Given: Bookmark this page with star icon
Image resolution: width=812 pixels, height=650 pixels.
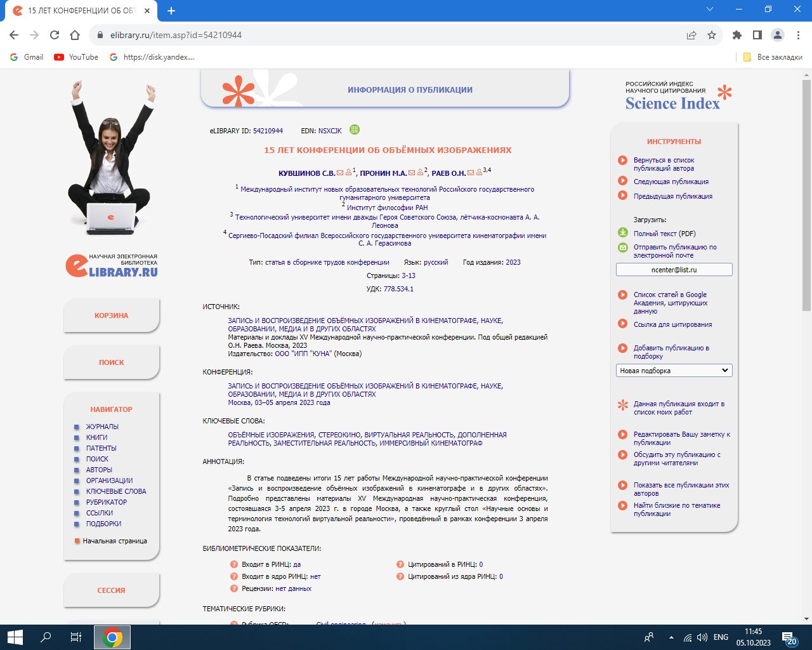Looking at the screenshot, I should 712,35.
